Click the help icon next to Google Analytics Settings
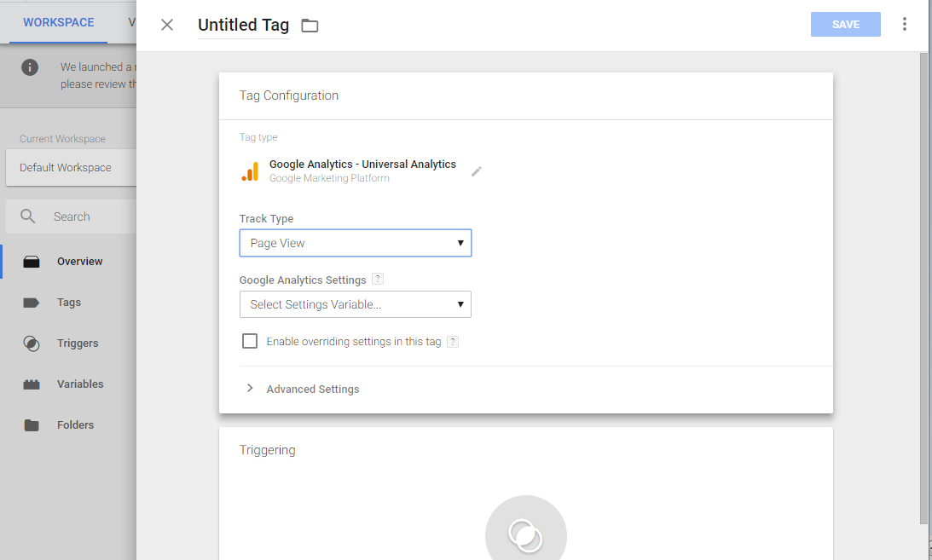932x560 pixels. [x=378, y=279]
